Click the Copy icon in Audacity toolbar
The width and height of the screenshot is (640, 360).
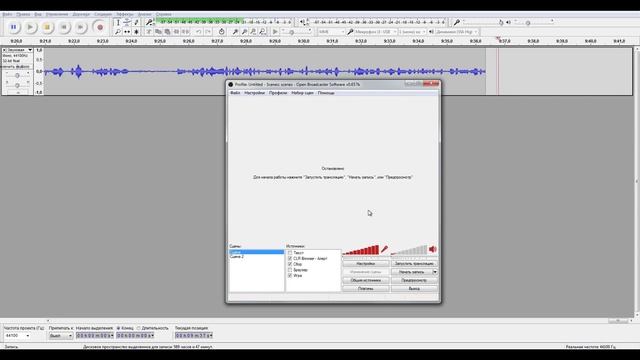(158, 31)
